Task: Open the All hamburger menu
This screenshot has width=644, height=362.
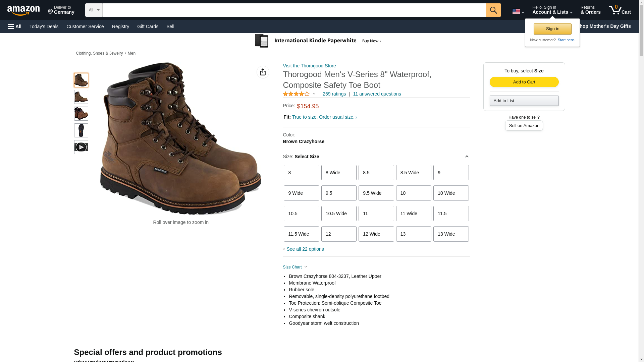Action: coord(15,26)
